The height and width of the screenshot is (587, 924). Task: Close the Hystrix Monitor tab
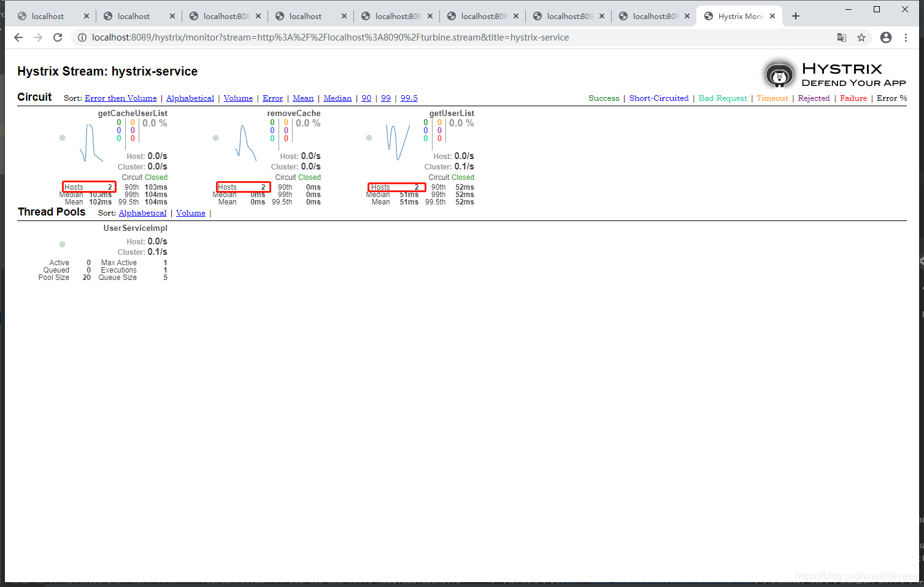click(x=772, y=16)
